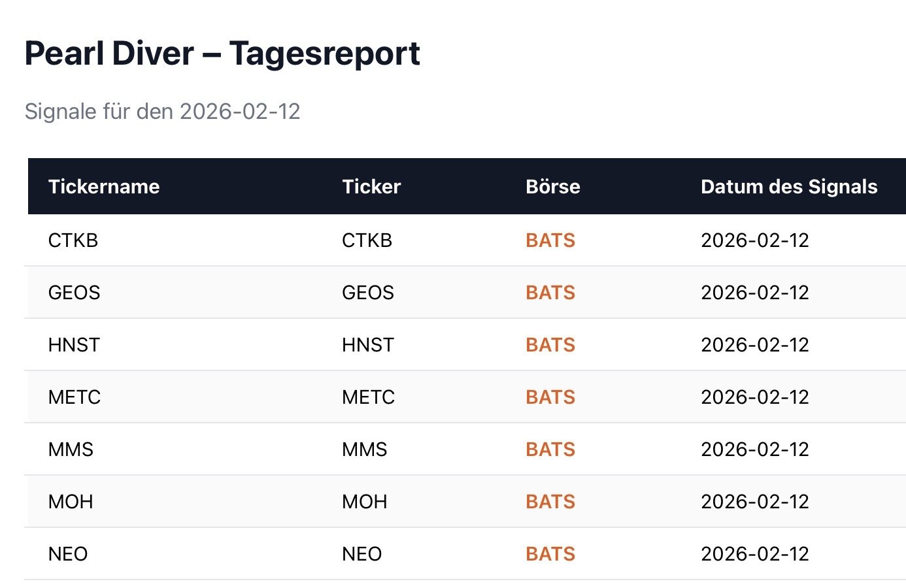
Task: Click the MOH tickername cell
Action: [71, 502]
